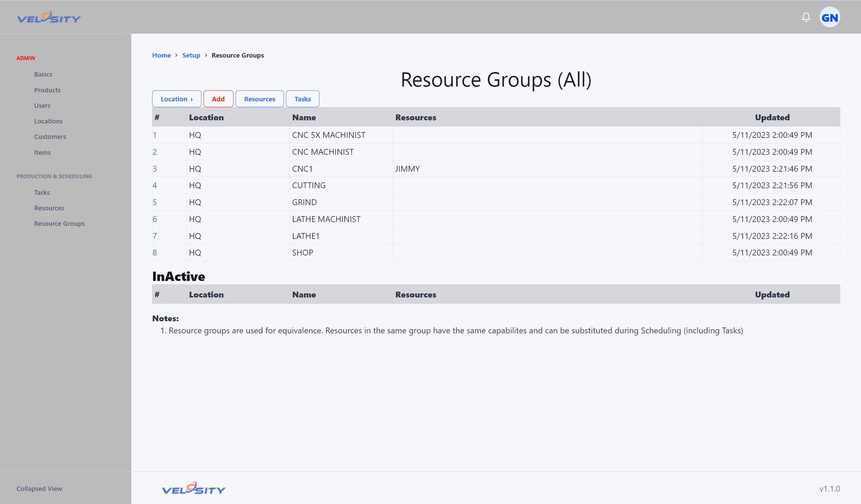Click the Production & Scheduling section heading

click(54, 176)
